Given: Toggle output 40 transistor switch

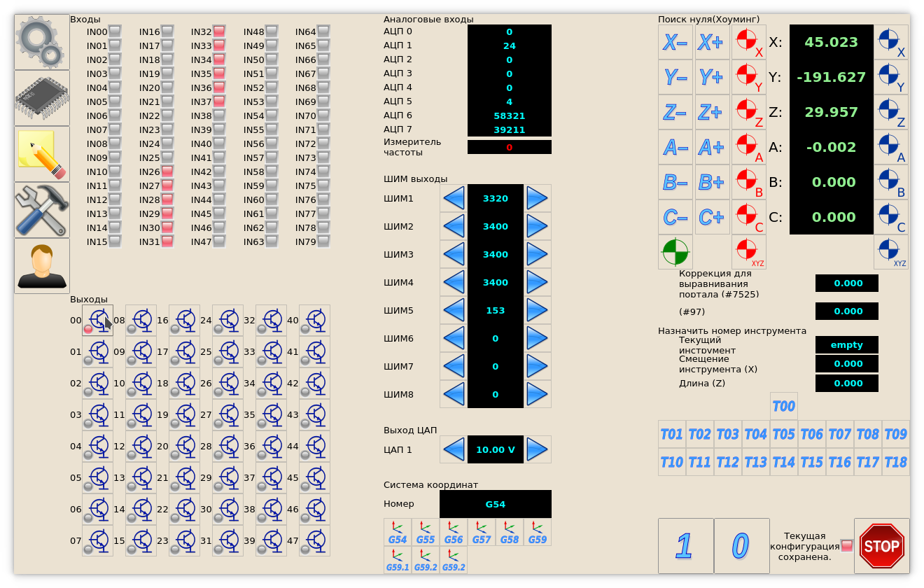Looking at the screenshot, I should (x=314, y=321).
